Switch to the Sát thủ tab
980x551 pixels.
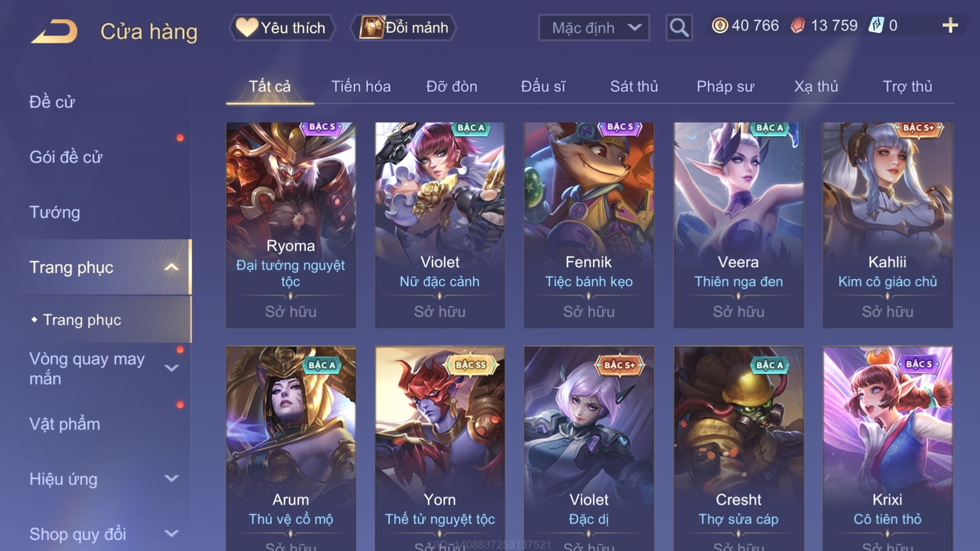[634, 86]
